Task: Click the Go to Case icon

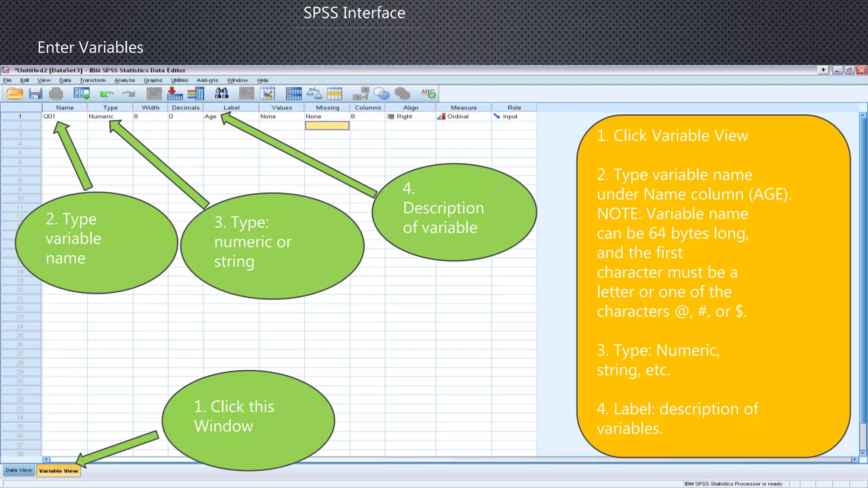Action: (x=154, y=93)
